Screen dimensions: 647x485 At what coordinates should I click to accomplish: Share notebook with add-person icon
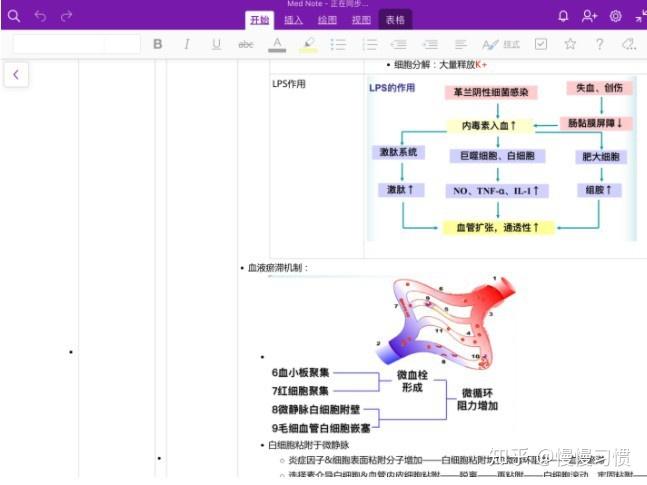pos(589,17)
